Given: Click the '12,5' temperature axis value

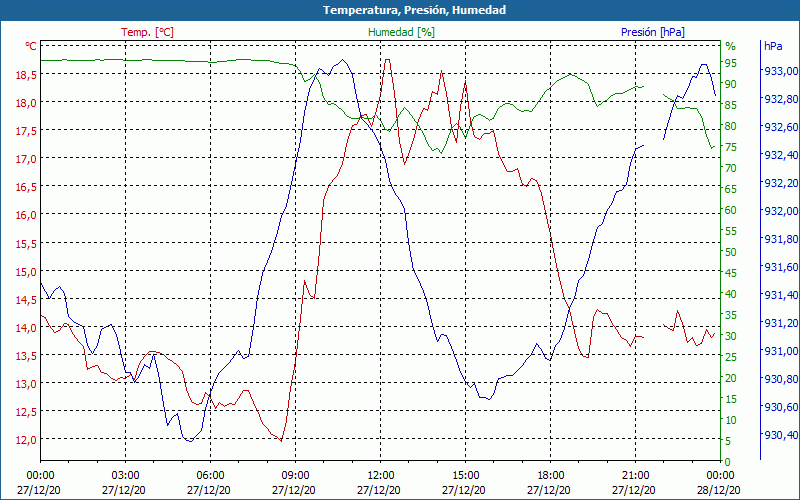Looking at the screenshot, I should coord(26,412).
